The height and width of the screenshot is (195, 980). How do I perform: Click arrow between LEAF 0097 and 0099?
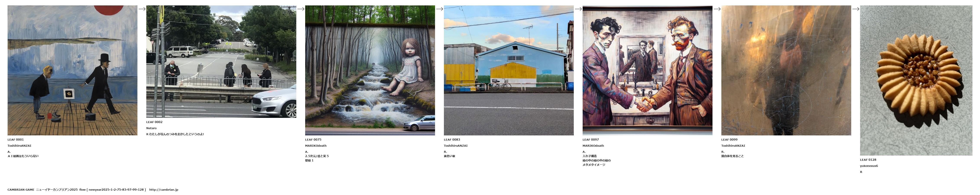[x=717, y=9]
